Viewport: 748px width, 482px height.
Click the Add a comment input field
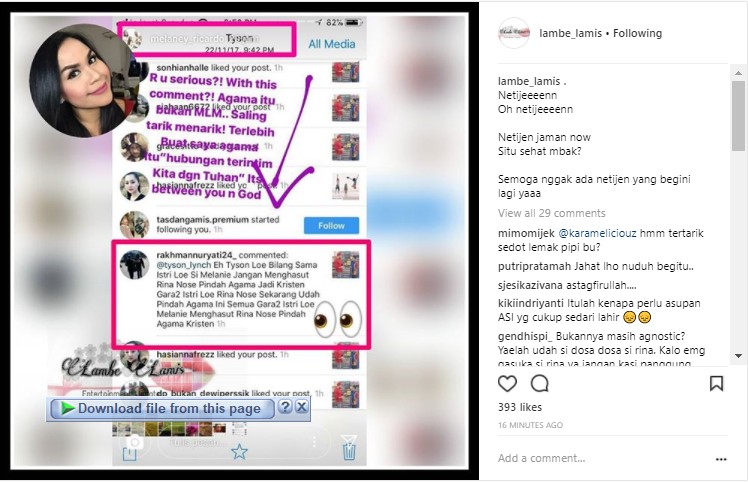pyautogui.click(x=601, y=459)
